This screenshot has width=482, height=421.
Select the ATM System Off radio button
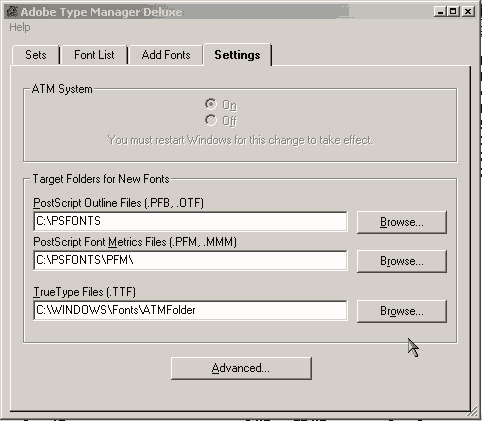coord(211,120)
